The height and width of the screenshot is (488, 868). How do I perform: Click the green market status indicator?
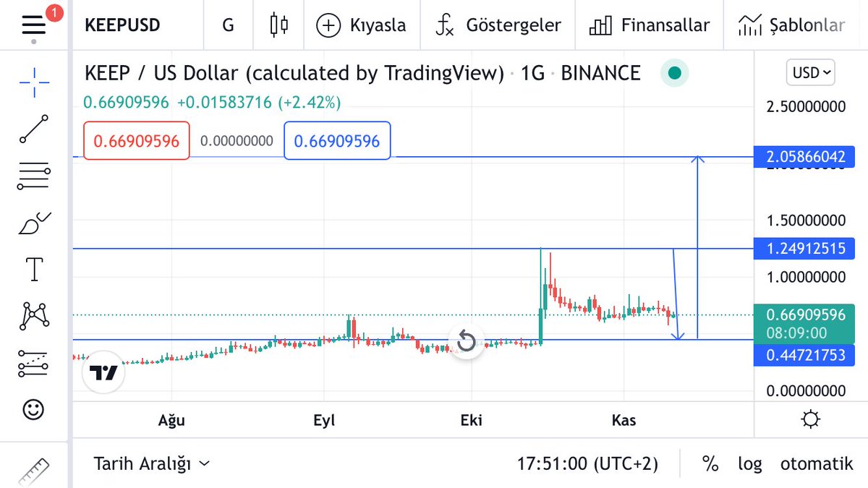coord(674,73)
